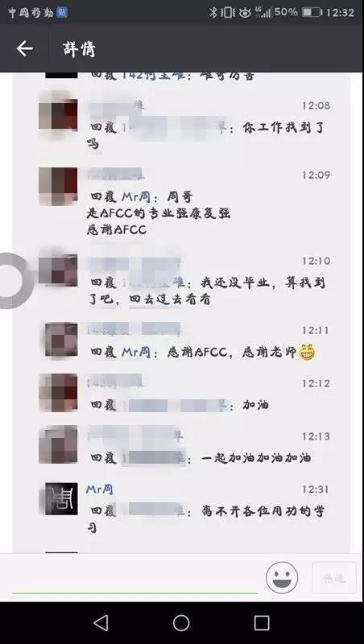Tap the Android back navigation triangle

point(101,622)
